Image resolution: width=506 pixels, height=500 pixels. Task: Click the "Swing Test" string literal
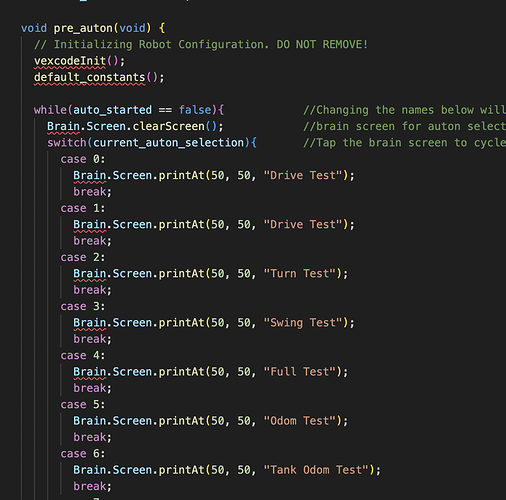click(303, 323)
